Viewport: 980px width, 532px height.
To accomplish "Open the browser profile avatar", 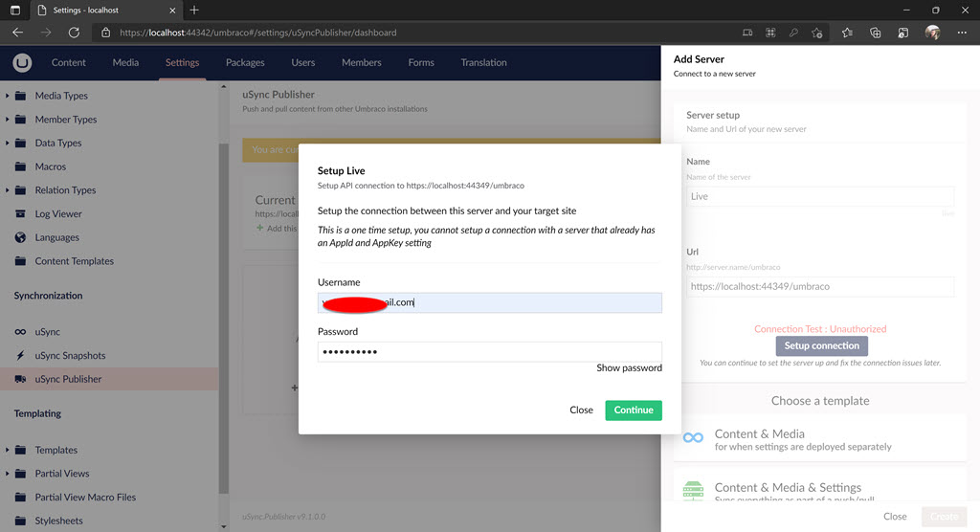I will click(x=932, y=33).
